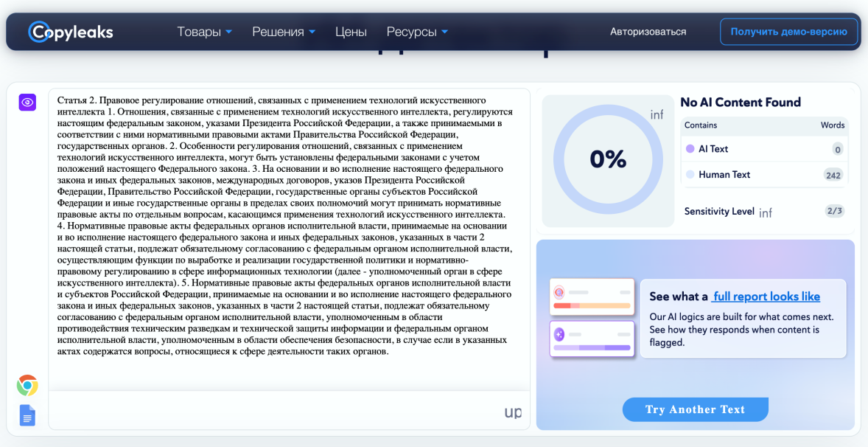Click the Words column header
The image size is (868, 447).
[x=833, y=125]
